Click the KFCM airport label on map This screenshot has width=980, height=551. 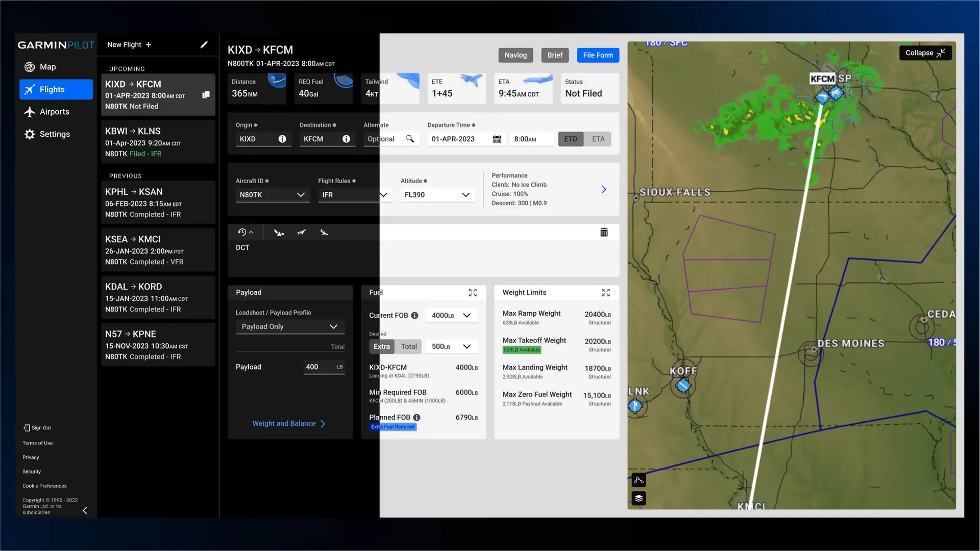pos(822,79)
